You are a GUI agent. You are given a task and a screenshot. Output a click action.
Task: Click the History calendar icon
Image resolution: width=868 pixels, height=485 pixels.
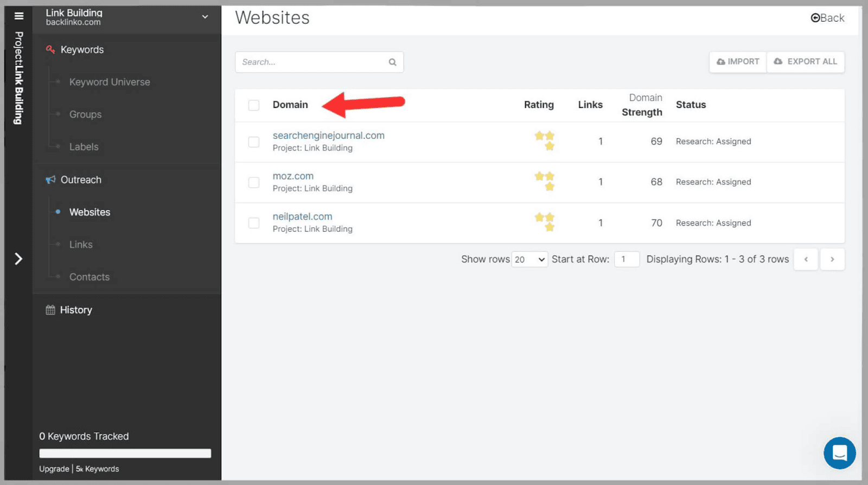tap(50, 310)
